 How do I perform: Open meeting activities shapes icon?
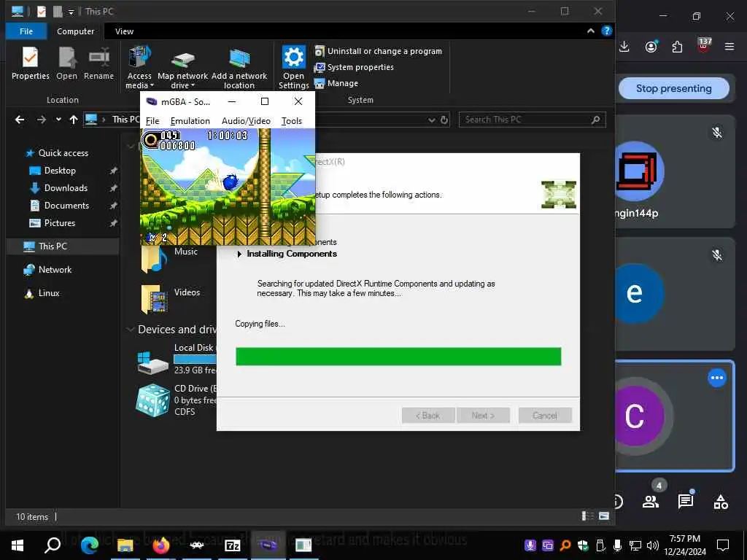click(720, 502)
